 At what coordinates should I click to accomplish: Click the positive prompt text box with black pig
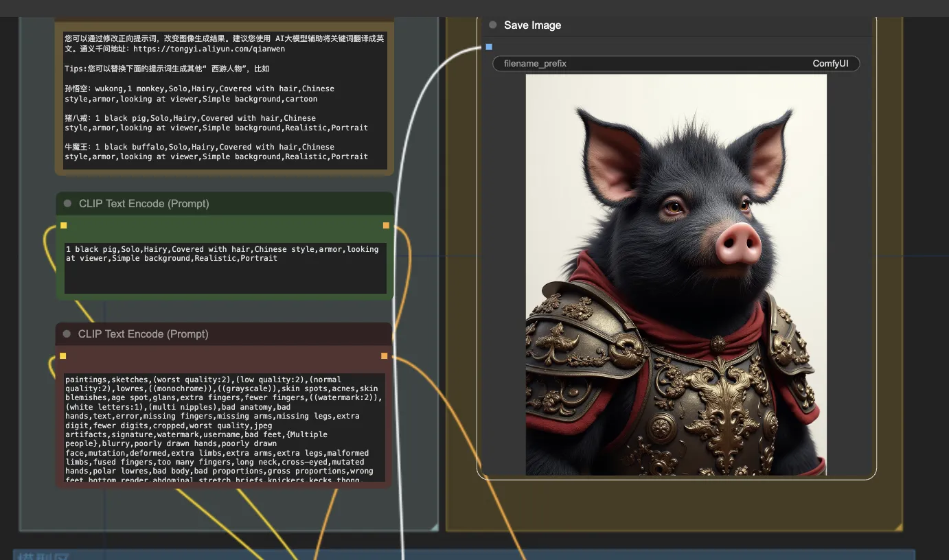point(225,268)
